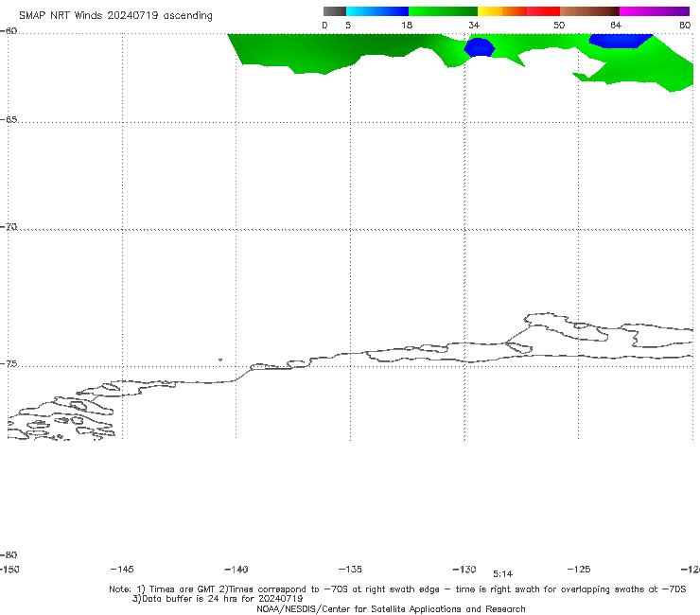Screen dimensions: 700x615
Task: Click the color bar label '5'
Action: point(348,26)
